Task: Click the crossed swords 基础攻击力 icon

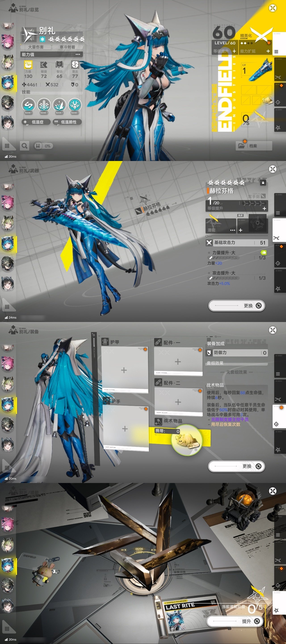Action: point(209,242)
